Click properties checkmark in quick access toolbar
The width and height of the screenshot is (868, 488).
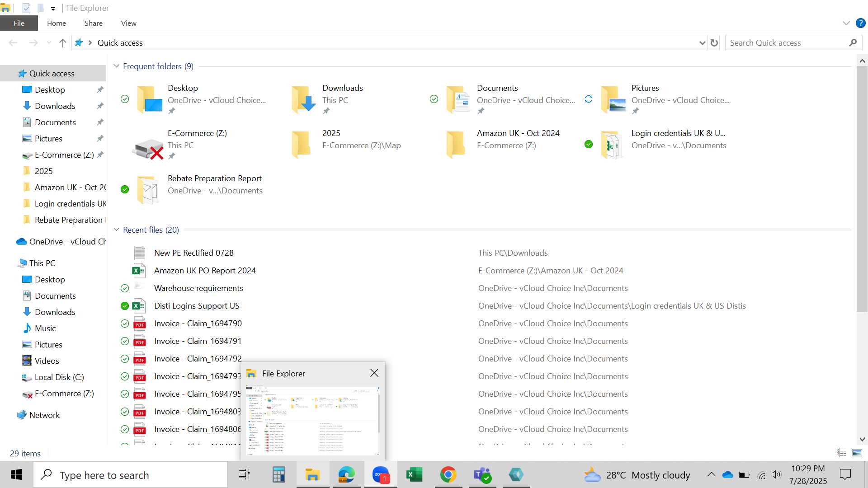26,8
